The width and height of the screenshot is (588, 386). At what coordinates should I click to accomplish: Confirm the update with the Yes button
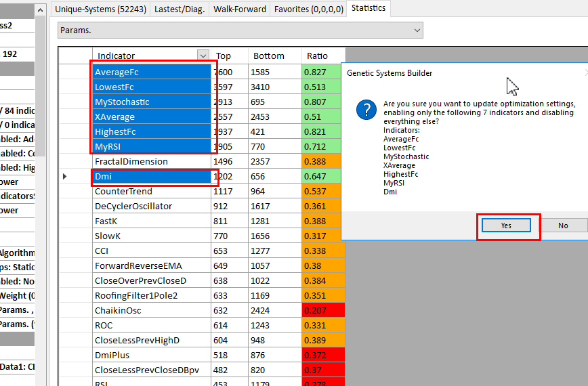pyautogui.click(x=506, y=226)
